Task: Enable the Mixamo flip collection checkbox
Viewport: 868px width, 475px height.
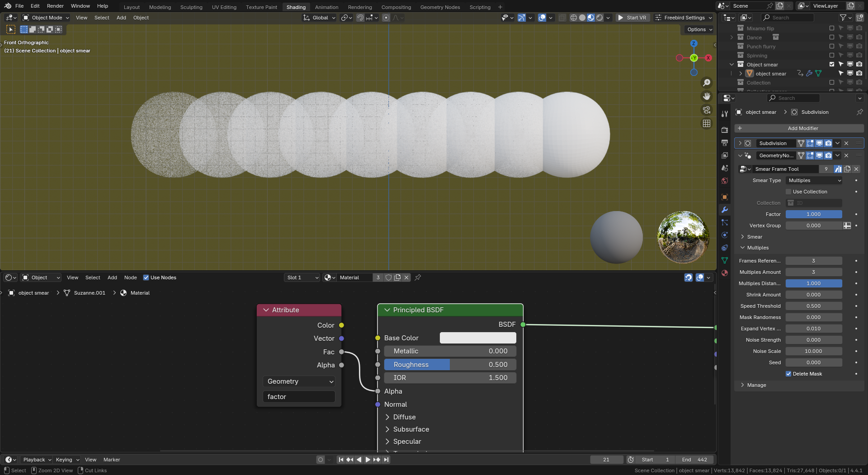Action: tap(832, 28)
